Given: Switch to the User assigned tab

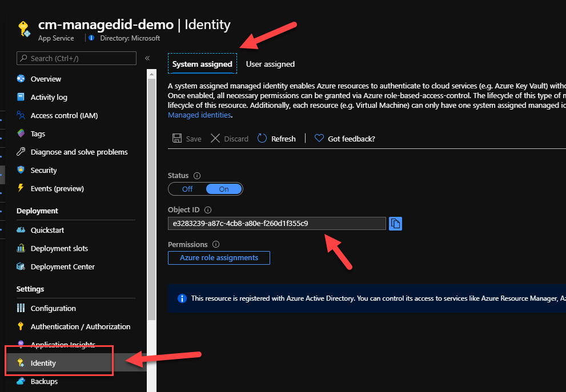Looking at the screenshot, I should click(270, 64).
